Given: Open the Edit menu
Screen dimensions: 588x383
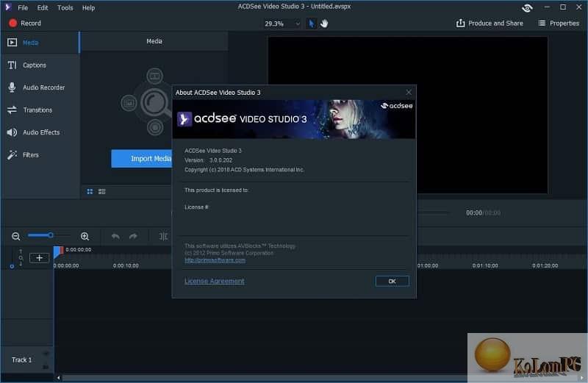Looking at the screenshot, I should pos(43,7).
